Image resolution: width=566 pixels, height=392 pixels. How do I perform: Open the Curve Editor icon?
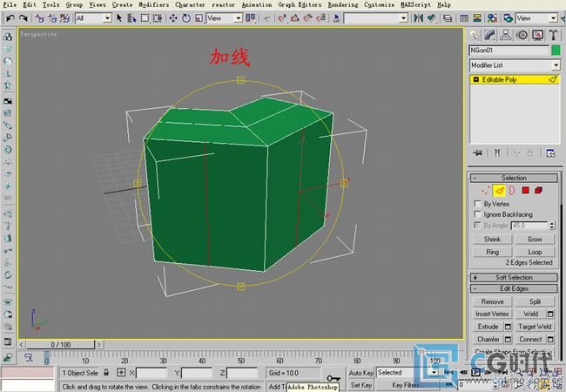coord(464,18)
